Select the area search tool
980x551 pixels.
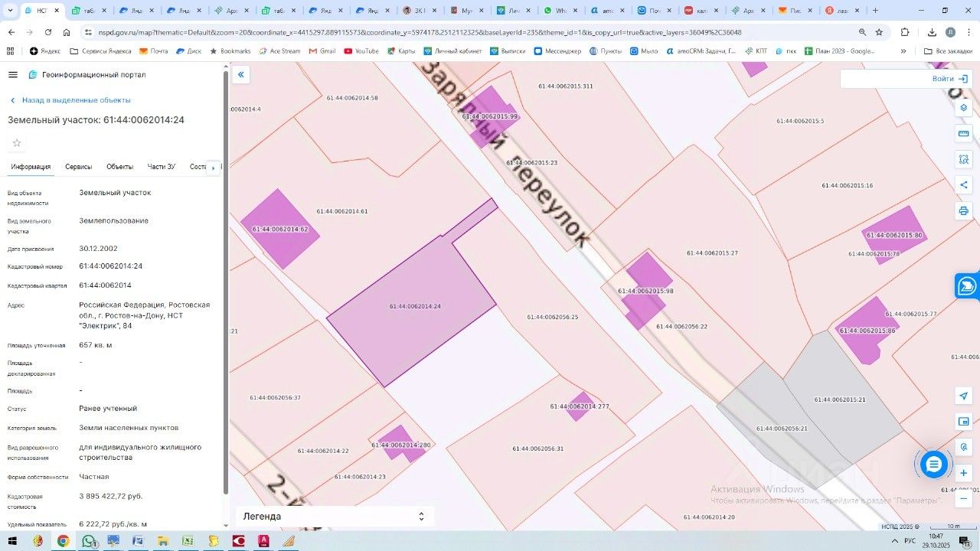point(964,159)
